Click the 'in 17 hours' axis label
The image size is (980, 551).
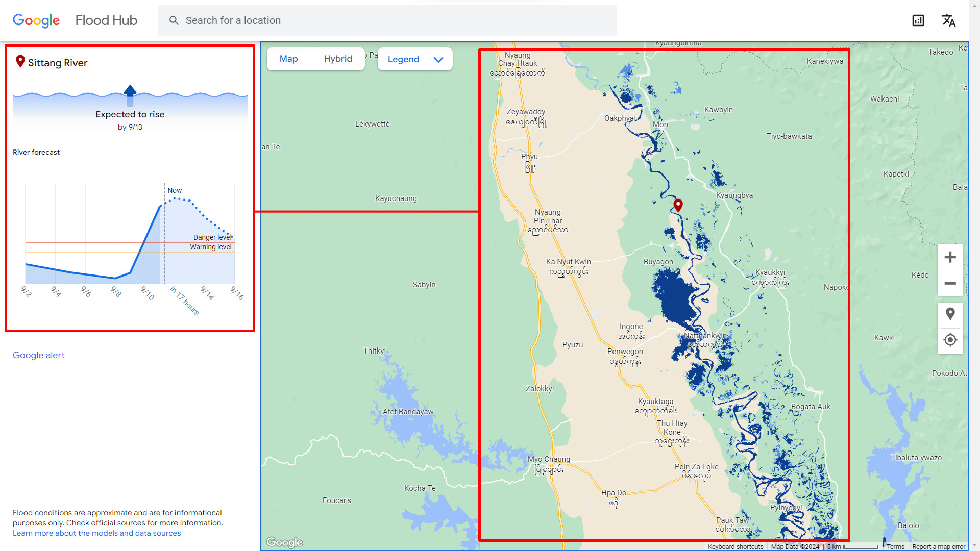[x=184, y=300]
